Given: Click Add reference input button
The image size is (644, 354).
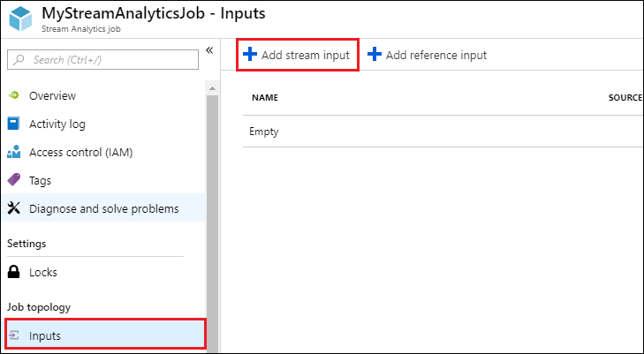Looking at the screenshot, I should 428,55.
